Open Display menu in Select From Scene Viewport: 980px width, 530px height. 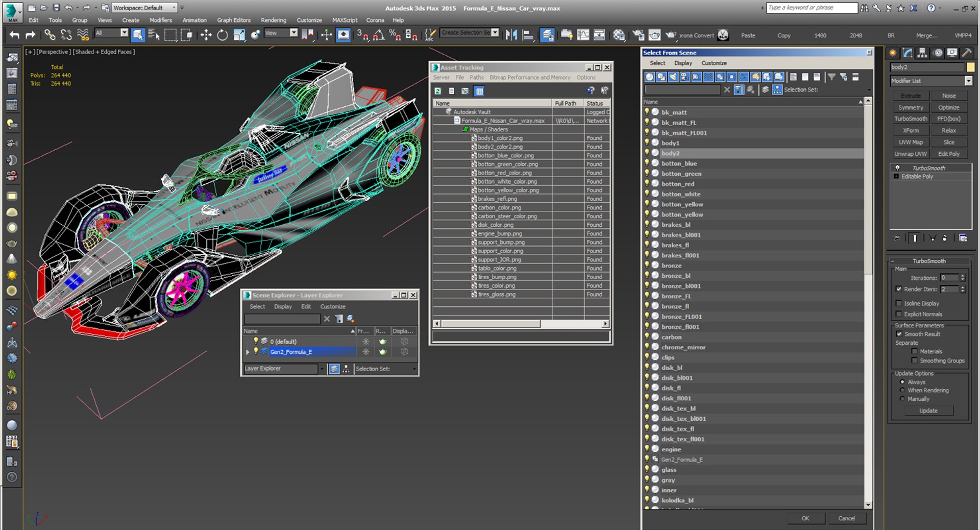click(x=683, y=63)
